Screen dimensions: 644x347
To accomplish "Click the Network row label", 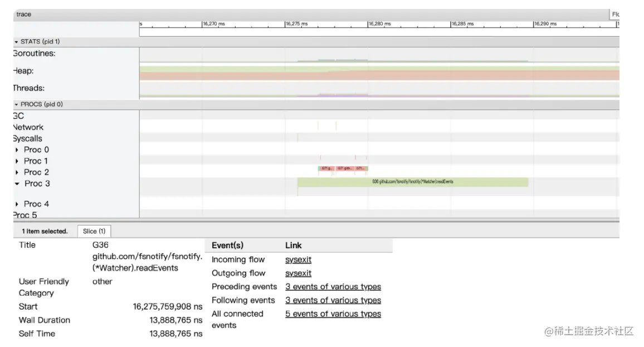I will click(x=28, y=127).
